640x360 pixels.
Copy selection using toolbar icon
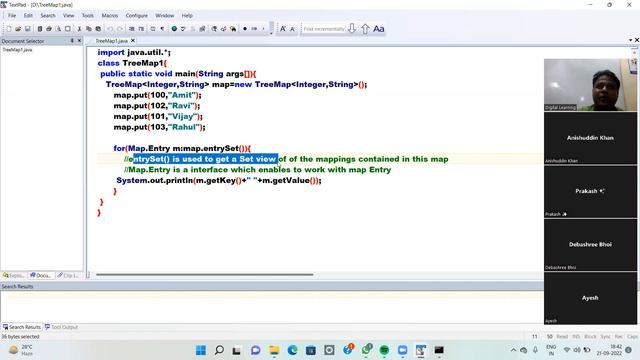(x=89, y=29)
